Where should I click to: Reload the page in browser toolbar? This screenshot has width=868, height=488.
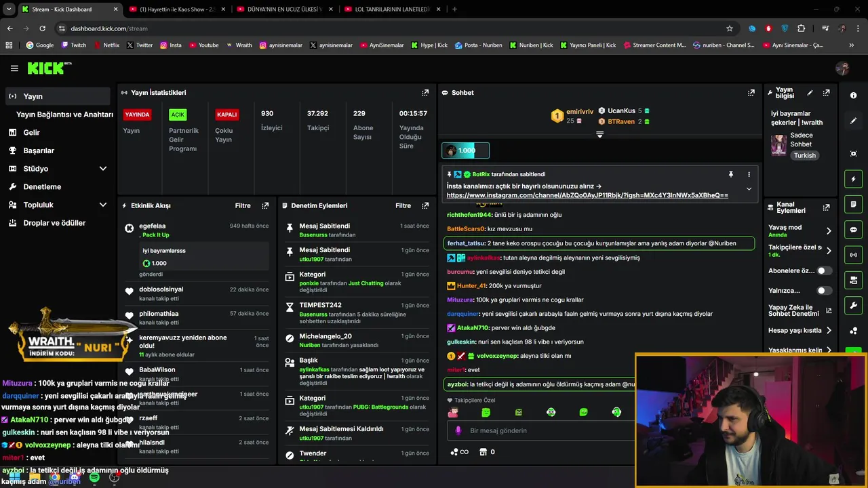[x=42, y=28]
